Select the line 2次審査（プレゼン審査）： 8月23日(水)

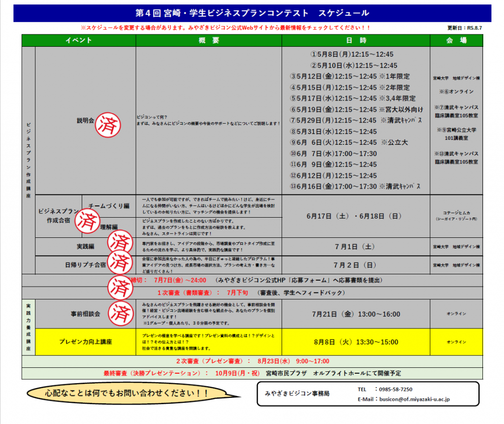tap(252, 361)
